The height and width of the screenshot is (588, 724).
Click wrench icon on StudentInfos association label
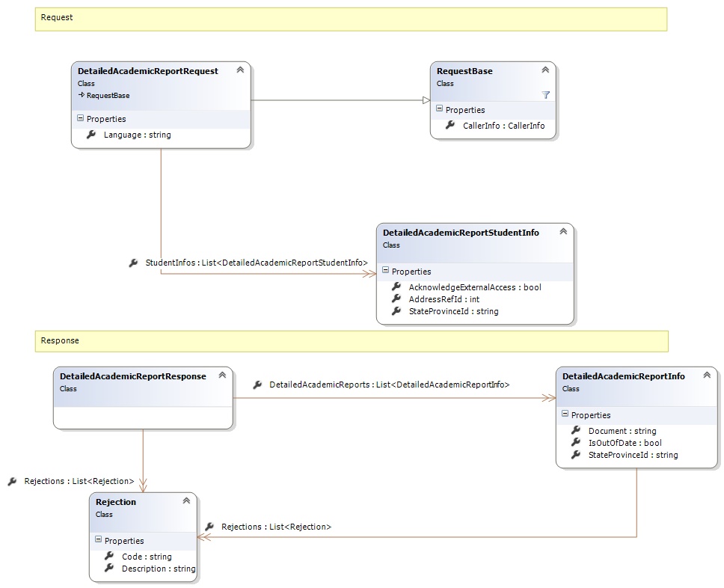133,263
